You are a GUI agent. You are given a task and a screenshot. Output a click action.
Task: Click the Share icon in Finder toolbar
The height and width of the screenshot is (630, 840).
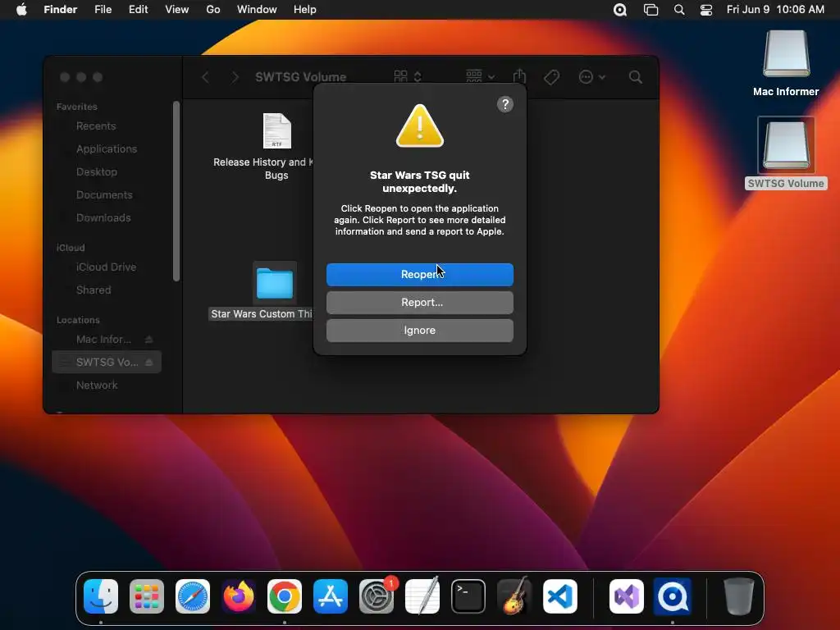(519, 76)
